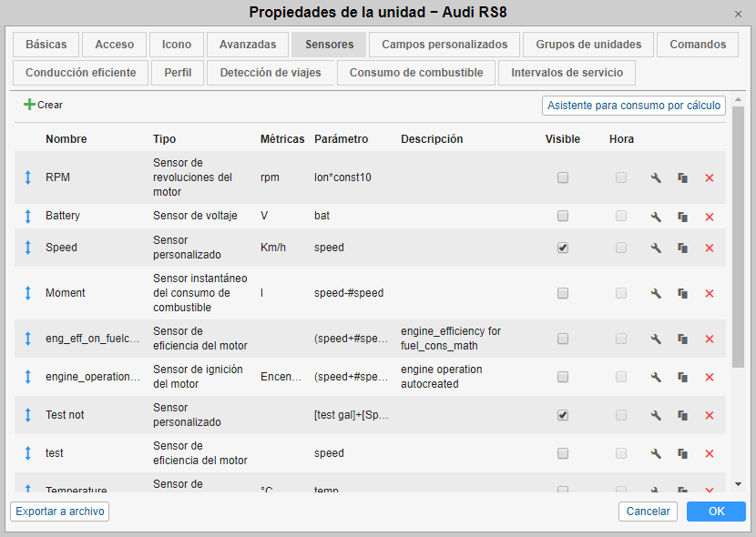Click the reorder arrow for the Moment sensor
This screenshot has width=756, height=537.
click(x=27, y=293)
